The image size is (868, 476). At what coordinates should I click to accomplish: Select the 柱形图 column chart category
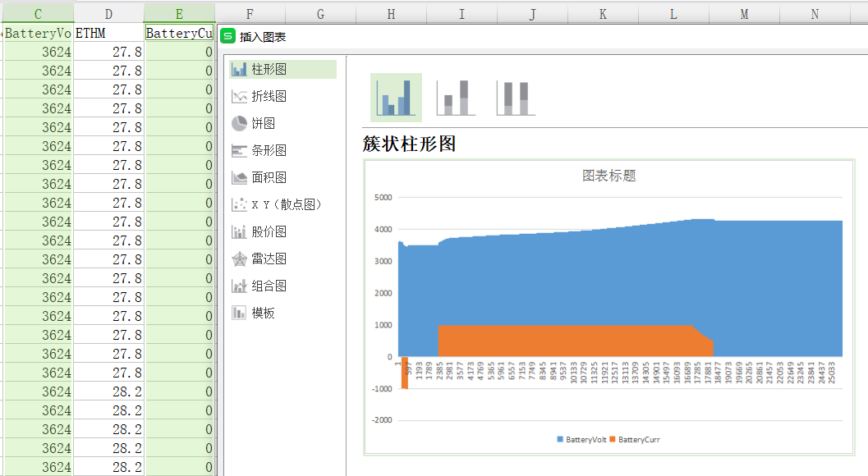click(282, 69)
